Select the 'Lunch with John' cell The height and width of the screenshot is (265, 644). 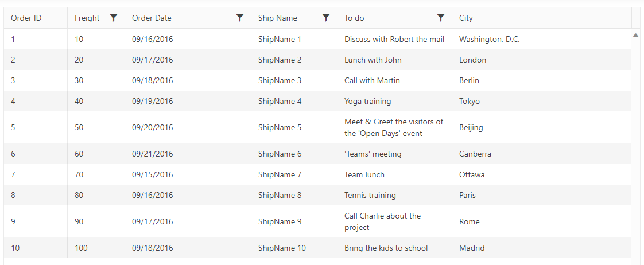click(x=395, y=60)
